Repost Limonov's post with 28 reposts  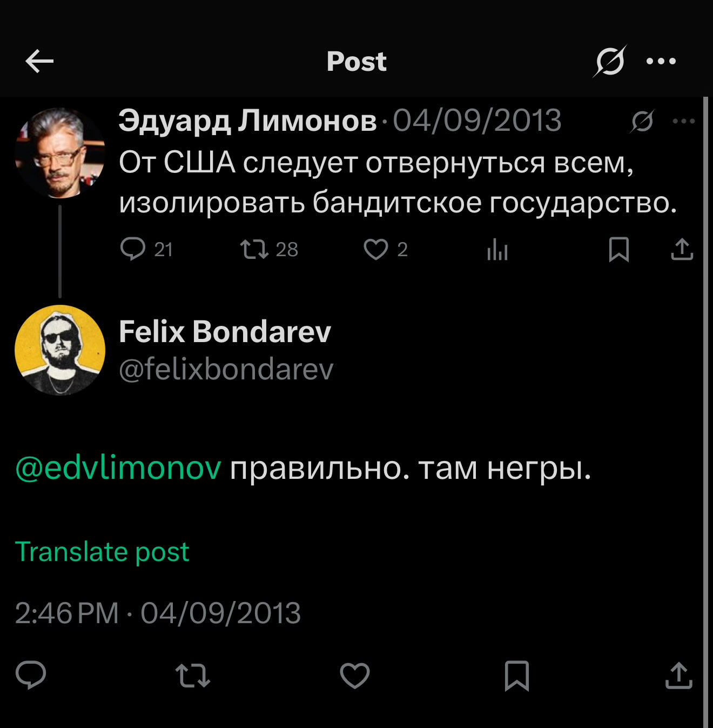(x=254, y=249)
